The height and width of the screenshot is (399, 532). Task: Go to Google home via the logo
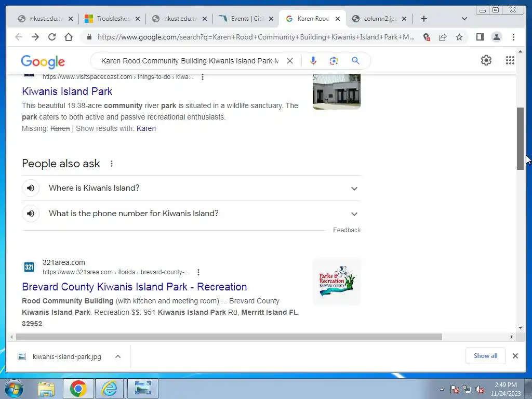click(43, 61)
